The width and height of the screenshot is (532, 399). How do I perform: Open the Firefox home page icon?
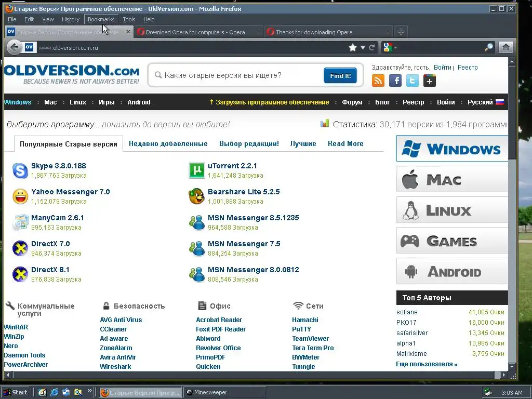(506, 47)
